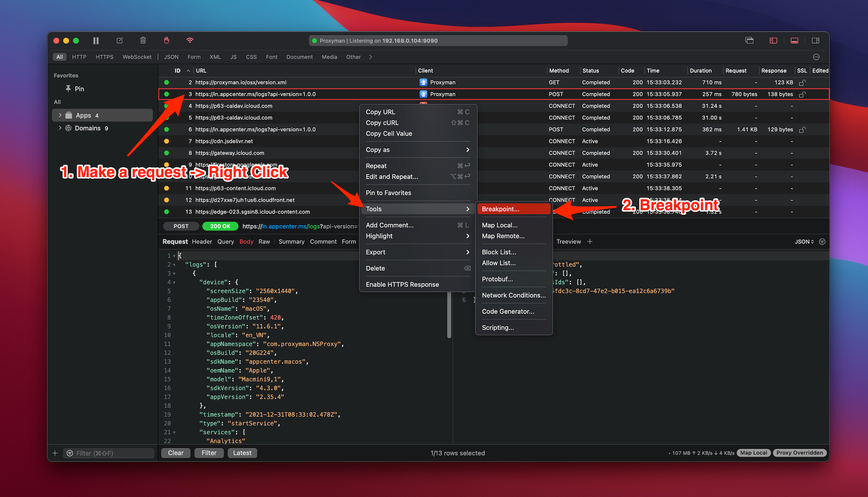This screenshot has width=868, height=497.
Task: Choose Scripting... in Tools submenu
Action: (x=514, y=328)
